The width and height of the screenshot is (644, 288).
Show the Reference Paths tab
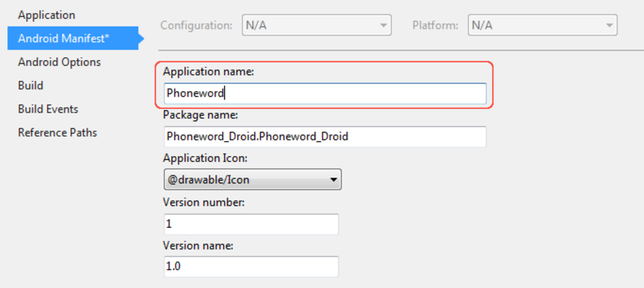coord(57,133)
